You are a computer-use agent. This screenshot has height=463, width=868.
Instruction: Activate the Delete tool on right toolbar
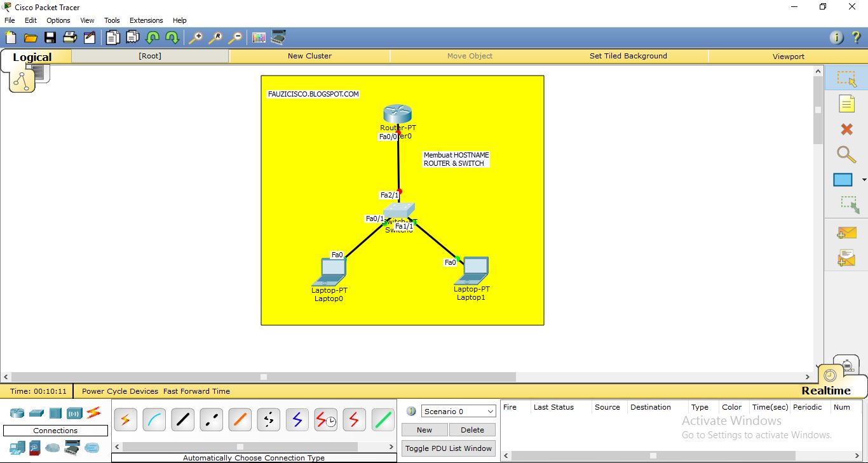click(846, 129)
